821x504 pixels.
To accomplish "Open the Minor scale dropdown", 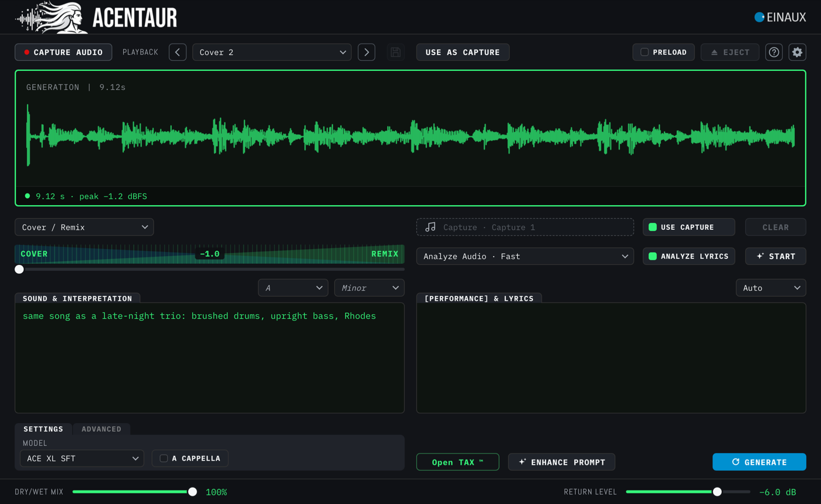I will (369, 288).
